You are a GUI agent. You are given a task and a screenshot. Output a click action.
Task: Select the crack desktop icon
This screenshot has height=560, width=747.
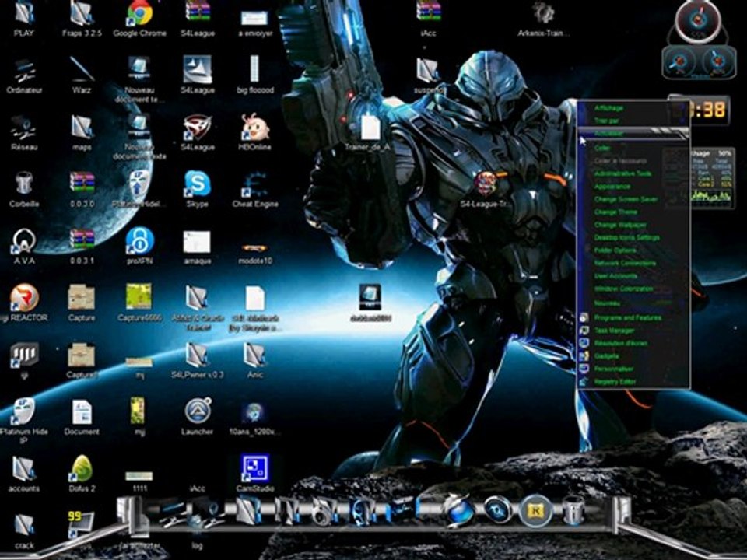[24, 530]
